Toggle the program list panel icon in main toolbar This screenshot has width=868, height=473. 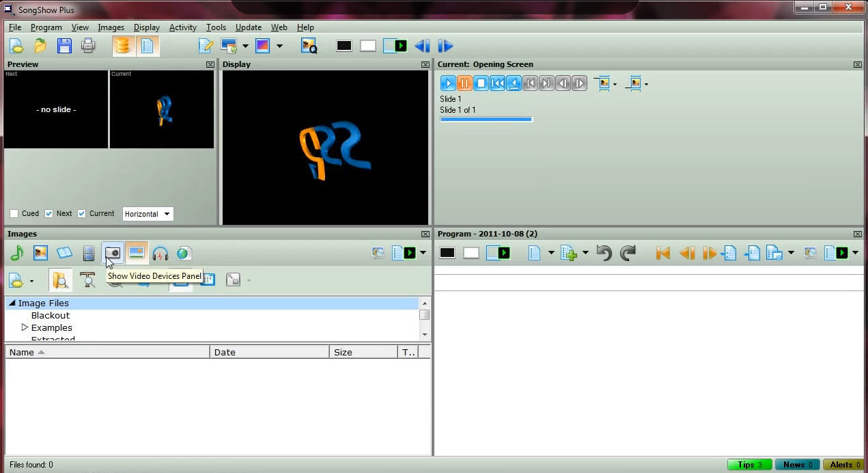pyautogui.click(x=147, y=46)
